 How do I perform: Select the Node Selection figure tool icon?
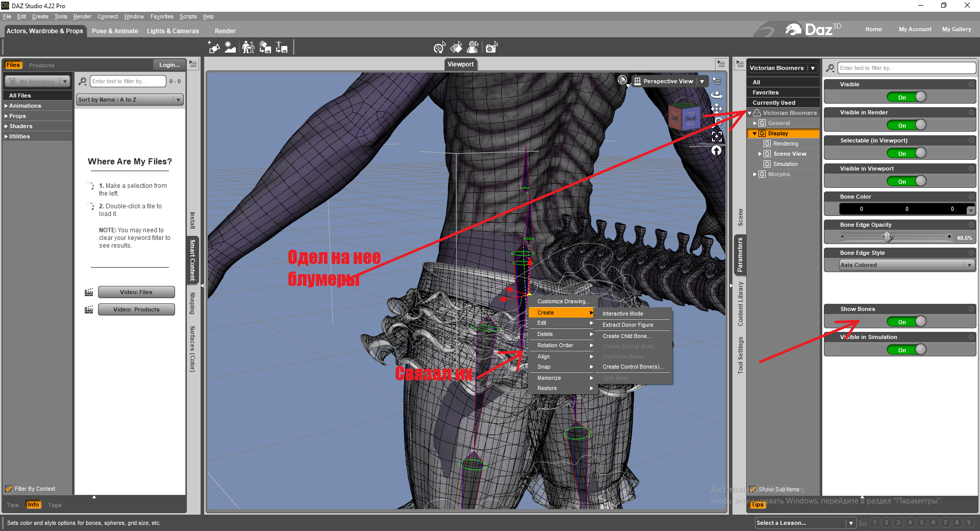[x=473, y=47]
